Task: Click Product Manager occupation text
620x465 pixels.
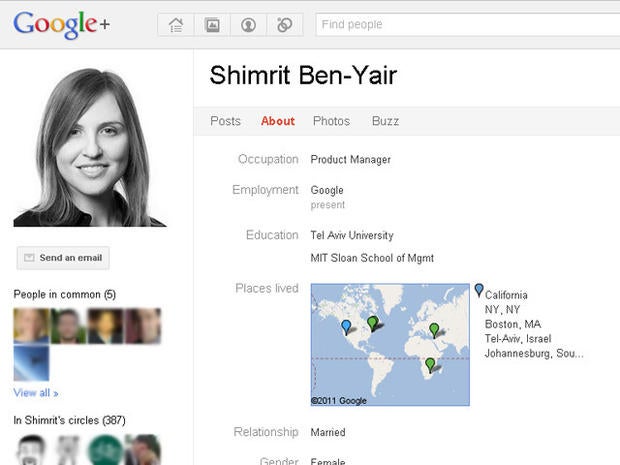Action: [x=351, y=160]
